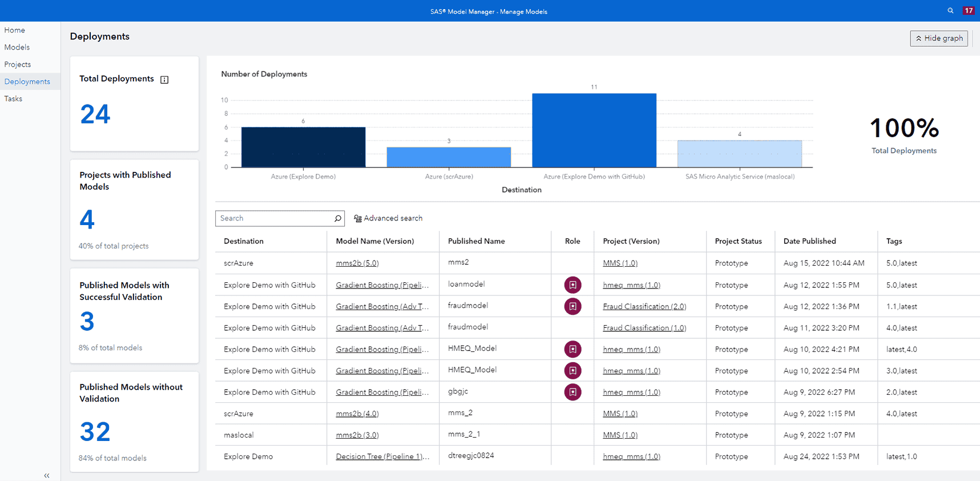This screenshot has height=481, width=980.
Task: Open Advanced search filter
Action: (x=388, y=218)
